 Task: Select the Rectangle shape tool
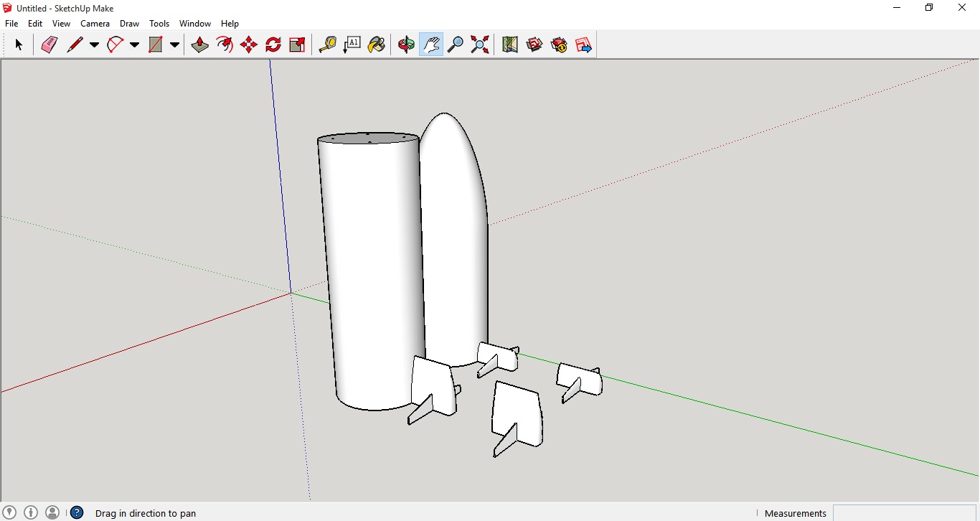pyautogui.click(x=155, y=45)
